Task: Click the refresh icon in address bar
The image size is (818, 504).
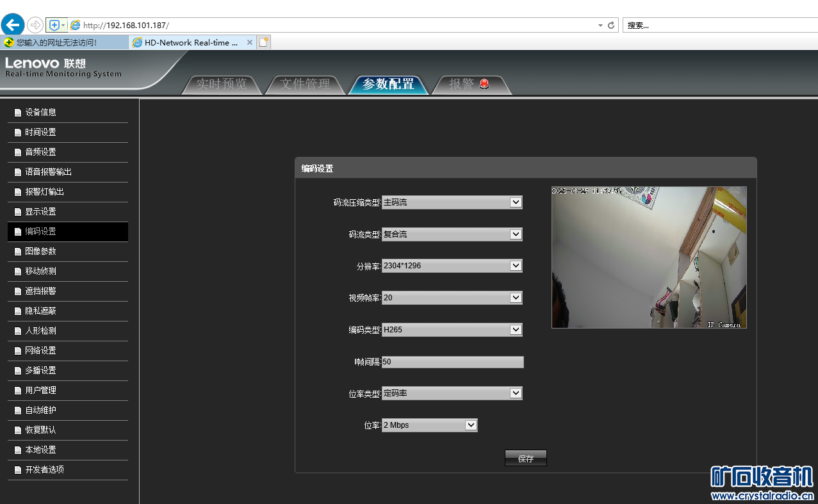Action: pyautogui.click(x=611, y=25)
